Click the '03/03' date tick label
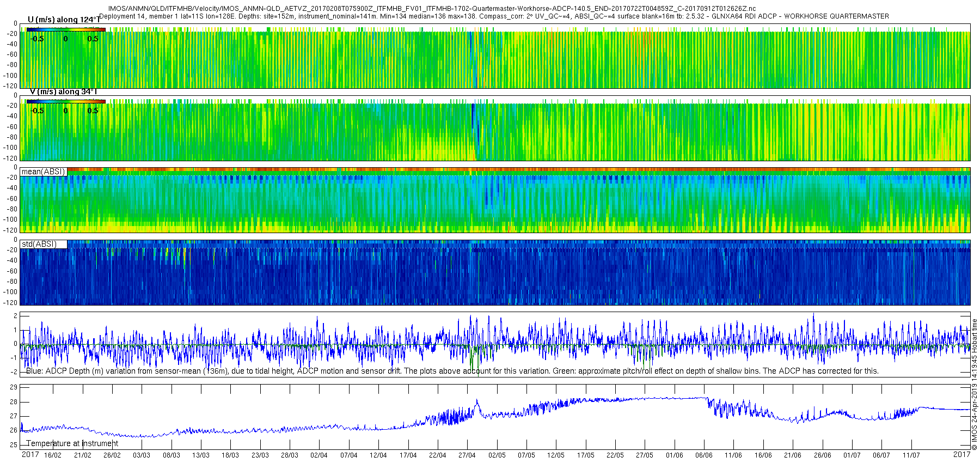 pos(142,455)
